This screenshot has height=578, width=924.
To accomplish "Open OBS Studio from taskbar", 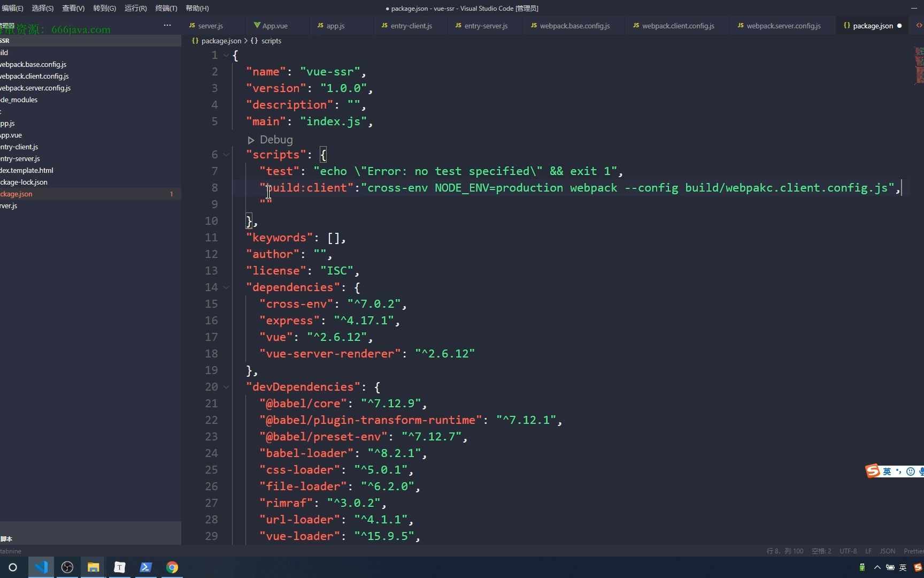I will pyautogui.click(x=67, y=567).
